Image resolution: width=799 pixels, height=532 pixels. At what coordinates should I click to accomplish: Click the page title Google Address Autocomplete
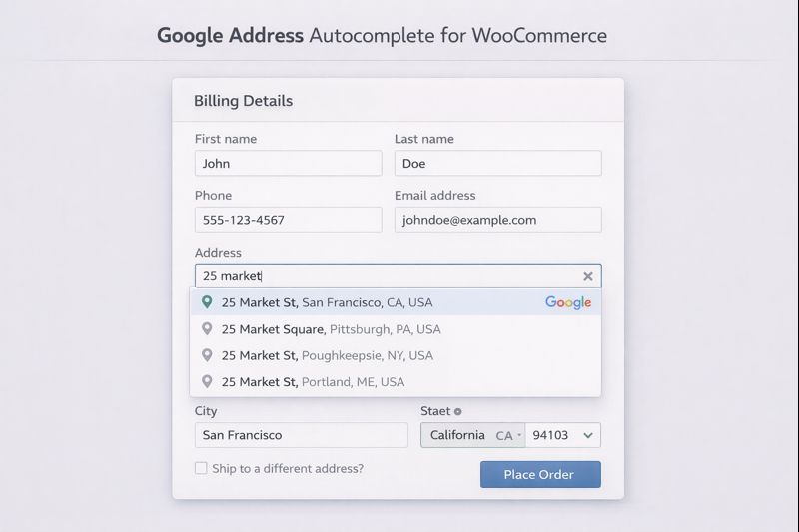pos(382,36)
